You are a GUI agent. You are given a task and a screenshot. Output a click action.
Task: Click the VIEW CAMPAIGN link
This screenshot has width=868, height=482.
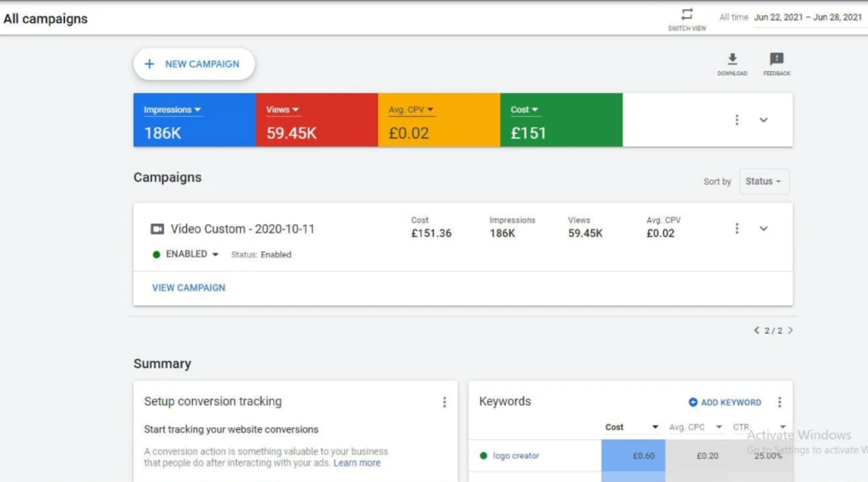[x=189, y=287]
